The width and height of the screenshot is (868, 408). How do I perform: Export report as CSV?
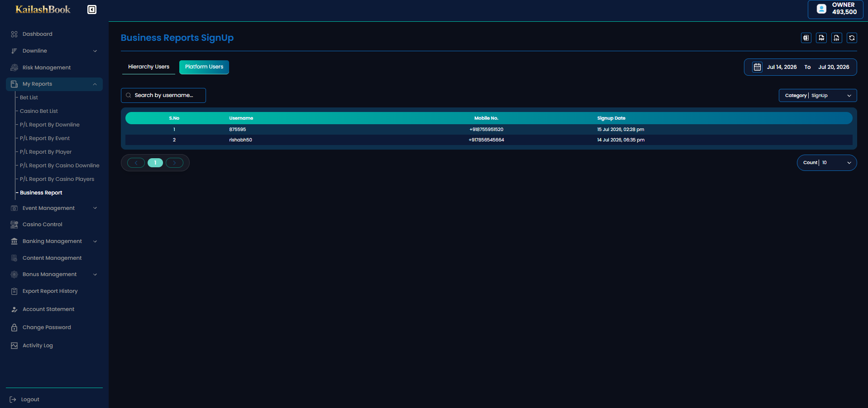click(x=837, y=38)
